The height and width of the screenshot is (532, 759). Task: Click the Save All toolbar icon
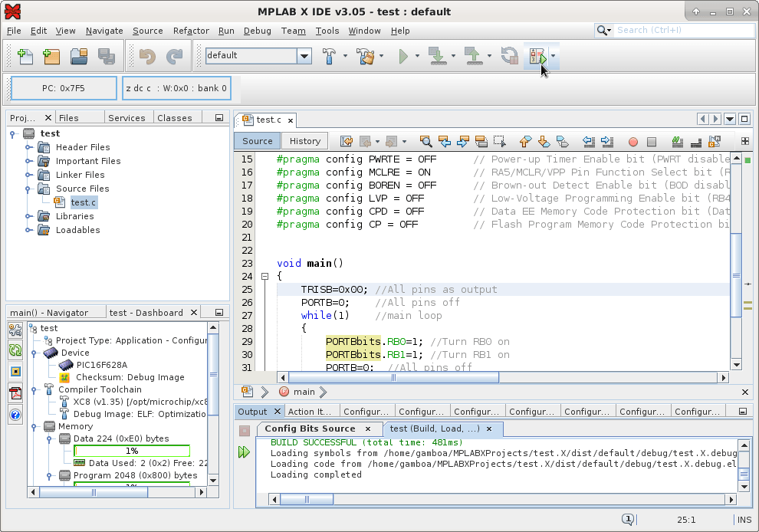106,56
